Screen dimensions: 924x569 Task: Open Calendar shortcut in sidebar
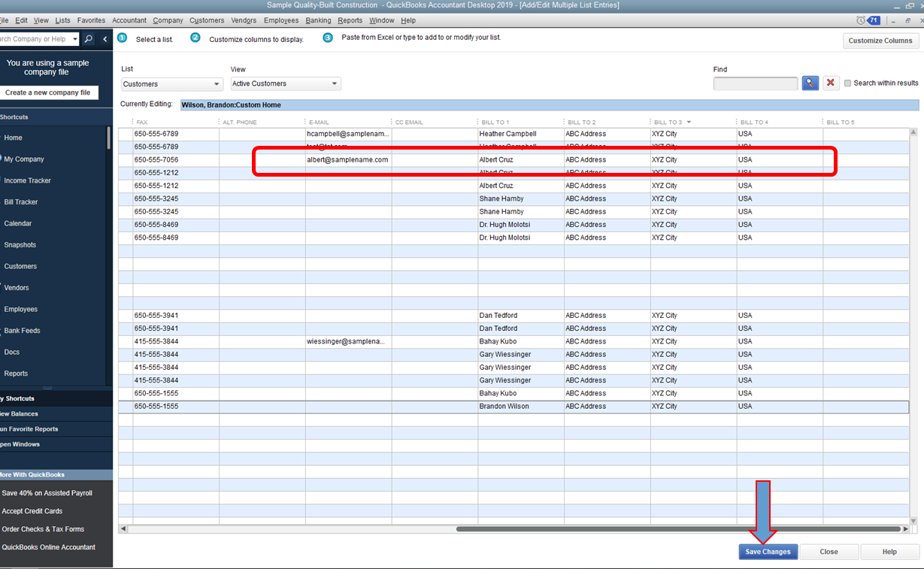pyautogui.click(x=18, y=223)
